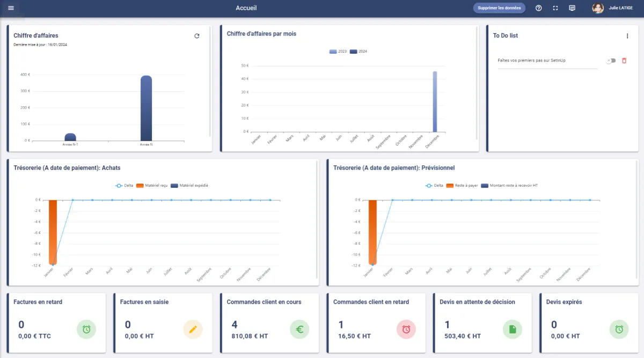Click the 16,50 € HT amount
This screenshot has width=644, height=358.
tap(355, 336)
